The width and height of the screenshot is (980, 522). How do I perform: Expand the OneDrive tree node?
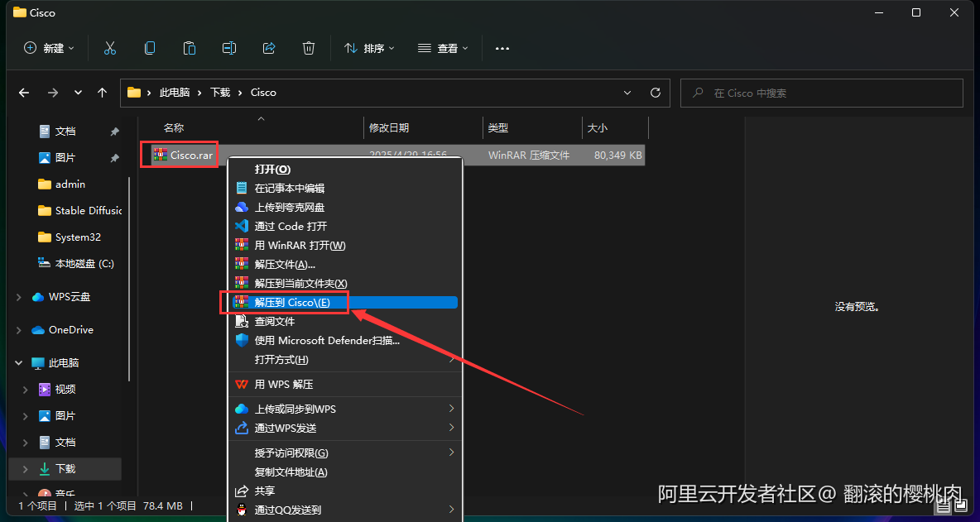(19, 330)
